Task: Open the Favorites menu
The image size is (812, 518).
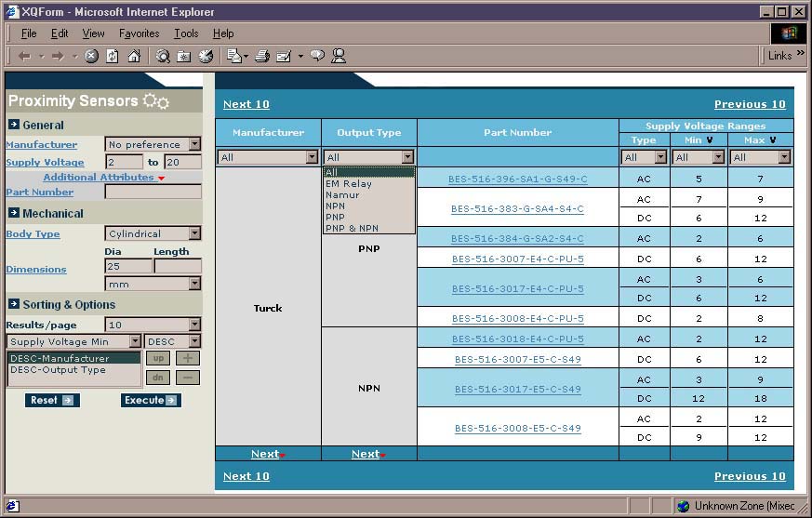Action: tap(139, 33)
